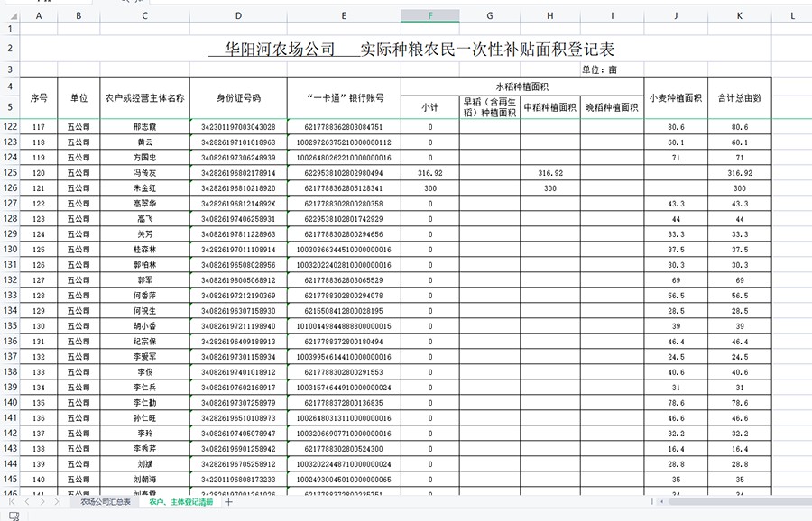Select highlighted column F header
The image size is (812, 521).
click(x=429, y=16)
